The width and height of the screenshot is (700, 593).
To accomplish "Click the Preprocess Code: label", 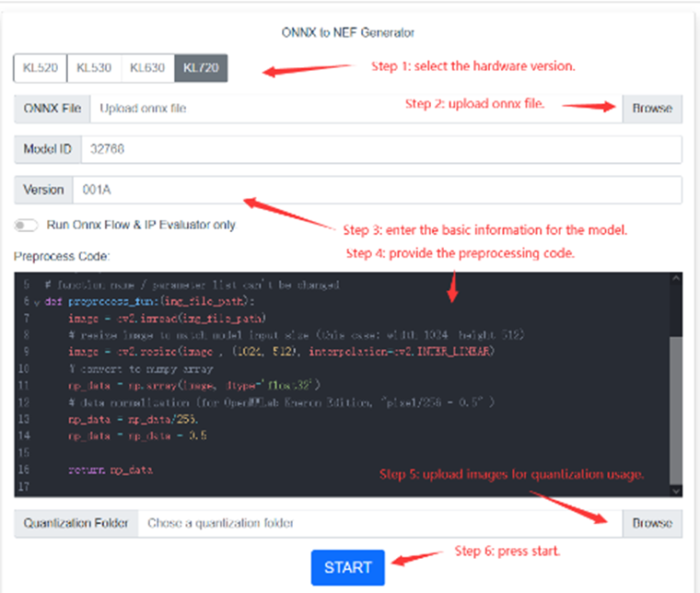I will coord(62,256).
